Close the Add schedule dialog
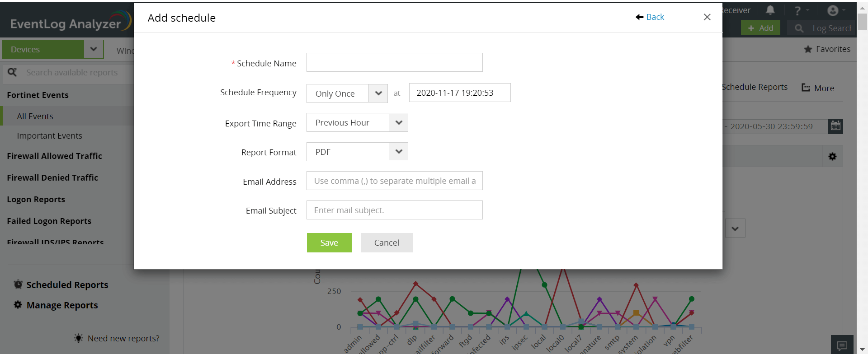868x354 pixels. click(707, 17)
